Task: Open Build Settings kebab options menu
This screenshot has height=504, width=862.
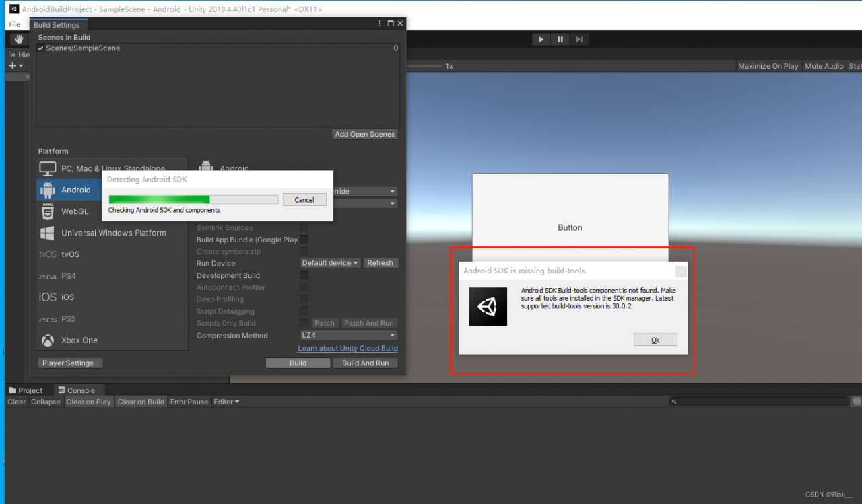Action: (380, 24)
